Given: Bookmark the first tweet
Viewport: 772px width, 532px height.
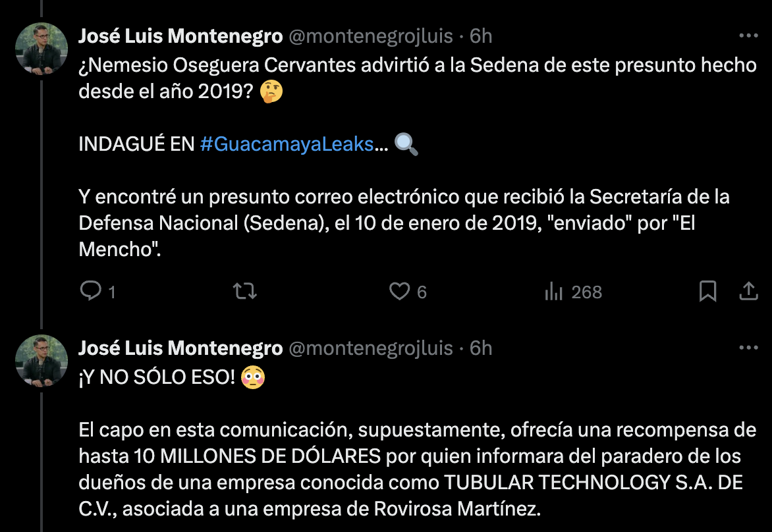Looking at the screenshot, I should [708, 292].
